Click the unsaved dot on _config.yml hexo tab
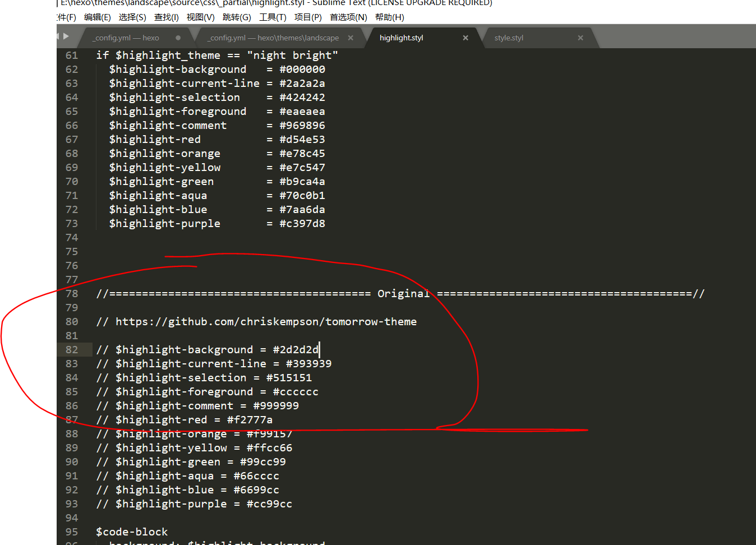 point(178,38)
